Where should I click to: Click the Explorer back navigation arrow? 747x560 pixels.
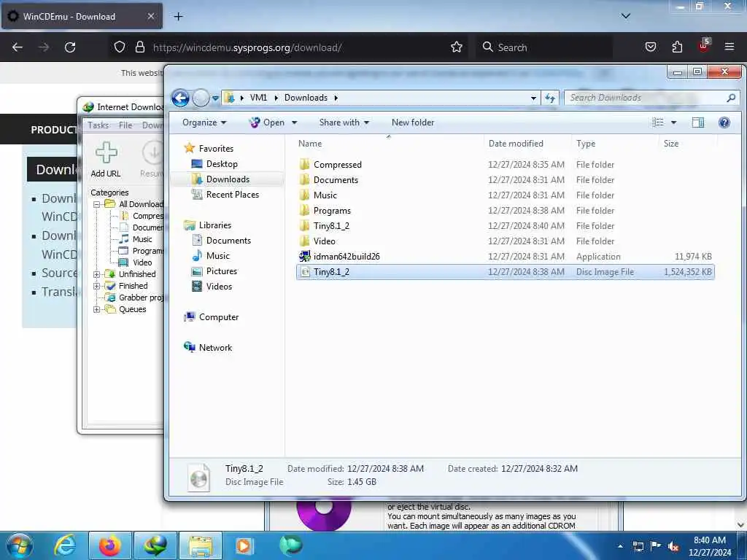[180, 98]
